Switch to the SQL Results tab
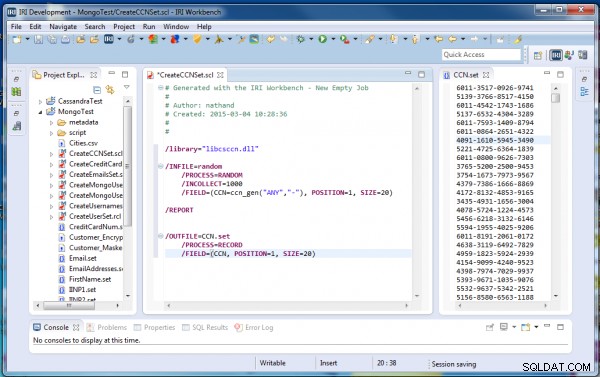Image resolution: width=600 pixels, height=377 pixels. click(205, 327)
